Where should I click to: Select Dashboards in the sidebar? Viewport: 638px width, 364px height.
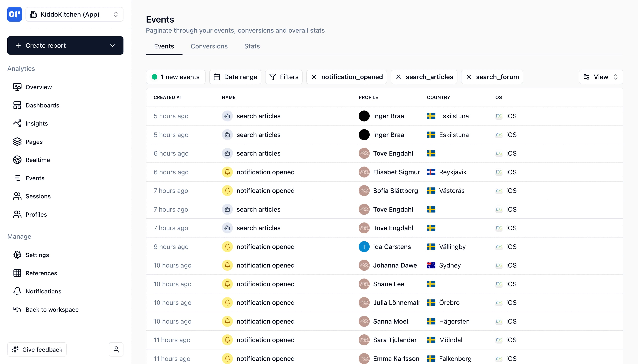click(x=42, y=105)
